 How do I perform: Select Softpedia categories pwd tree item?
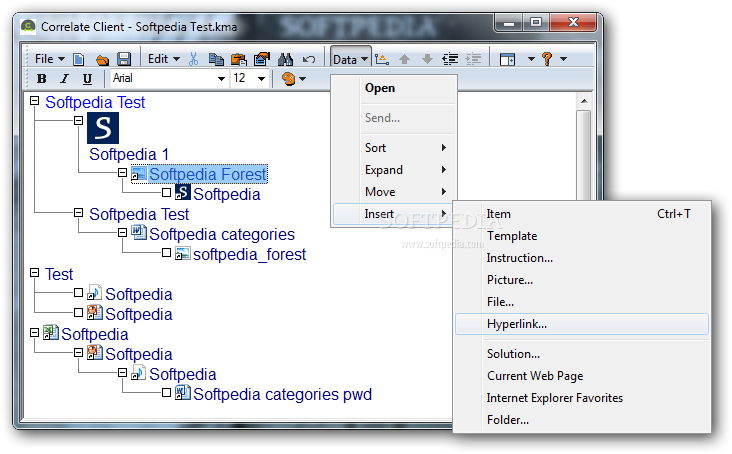(282, 395)
